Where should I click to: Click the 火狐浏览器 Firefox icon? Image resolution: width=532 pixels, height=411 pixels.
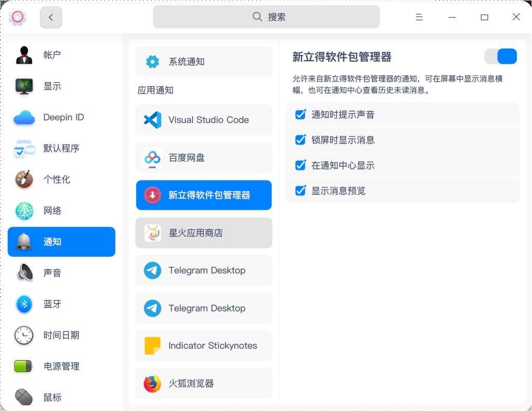[x=153, y=383]
